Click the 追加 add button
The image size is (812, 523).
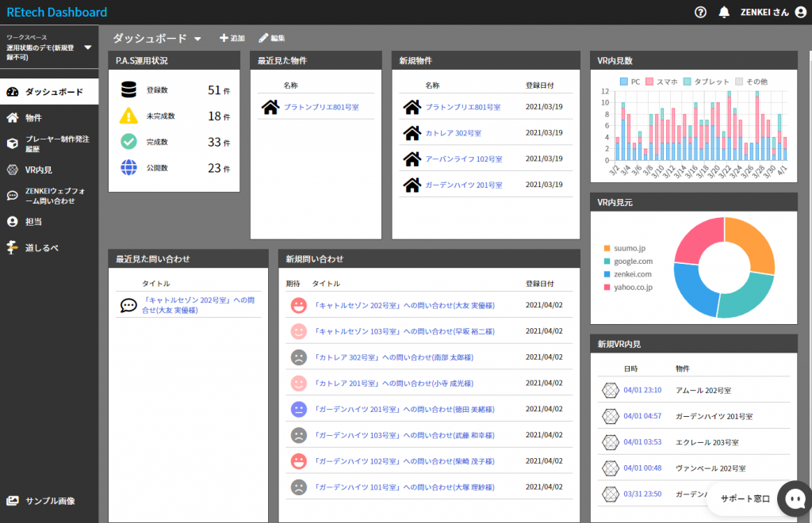tap(232, 38)
